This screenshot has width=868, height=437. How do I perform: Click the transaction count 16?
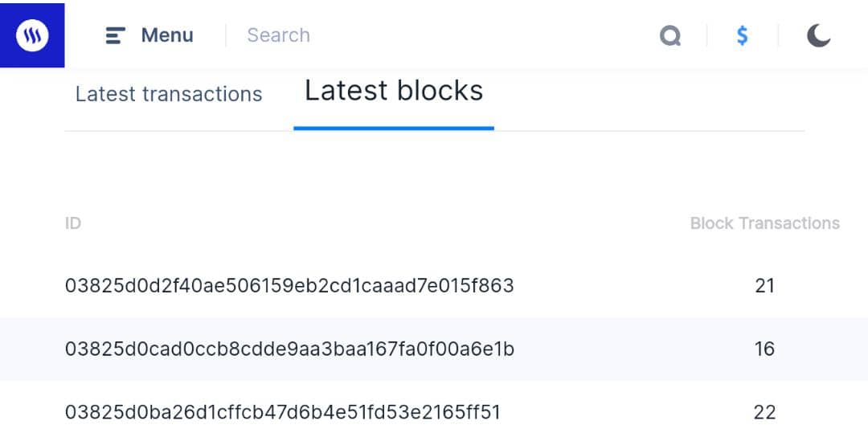click(764, 349)
